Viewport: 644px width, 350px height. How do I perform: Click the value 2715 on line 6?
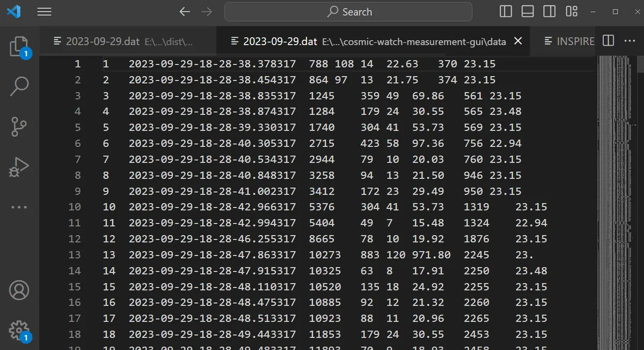(x=321, y=143)
